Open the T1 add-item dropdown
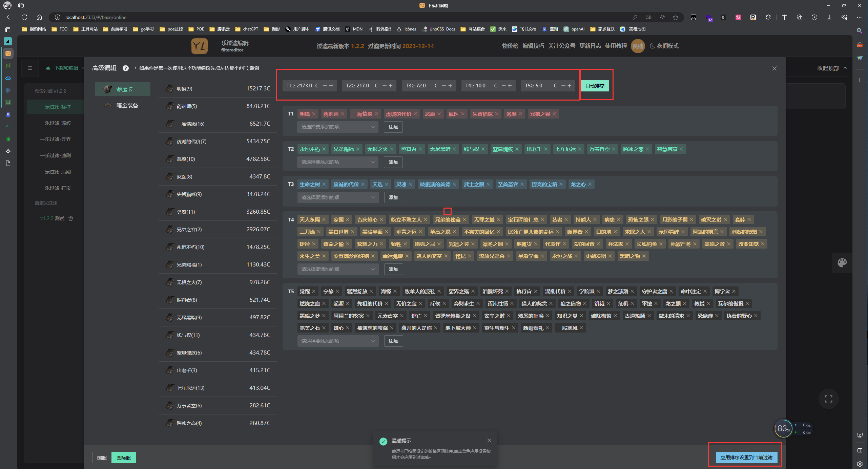The image size is (868, 469). pos(338,127)
